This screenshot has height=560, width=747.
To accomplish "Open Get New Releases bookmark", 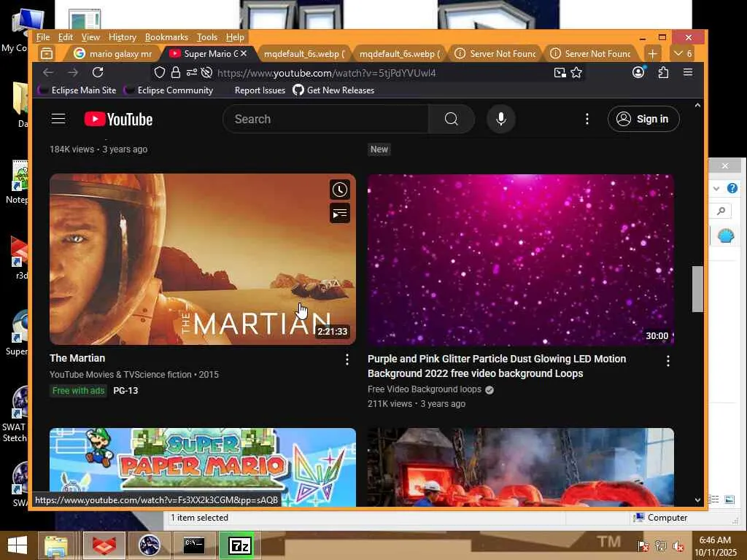I will click(333, 90).
